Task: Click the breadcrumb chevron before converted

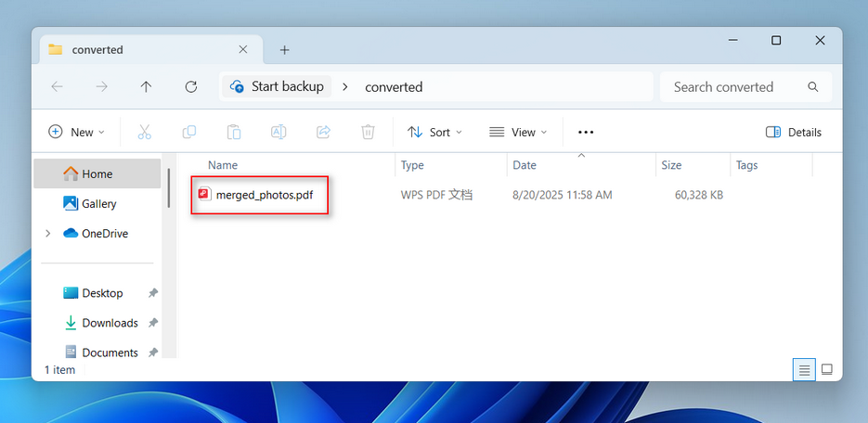Action: click(x=344, y=87)
